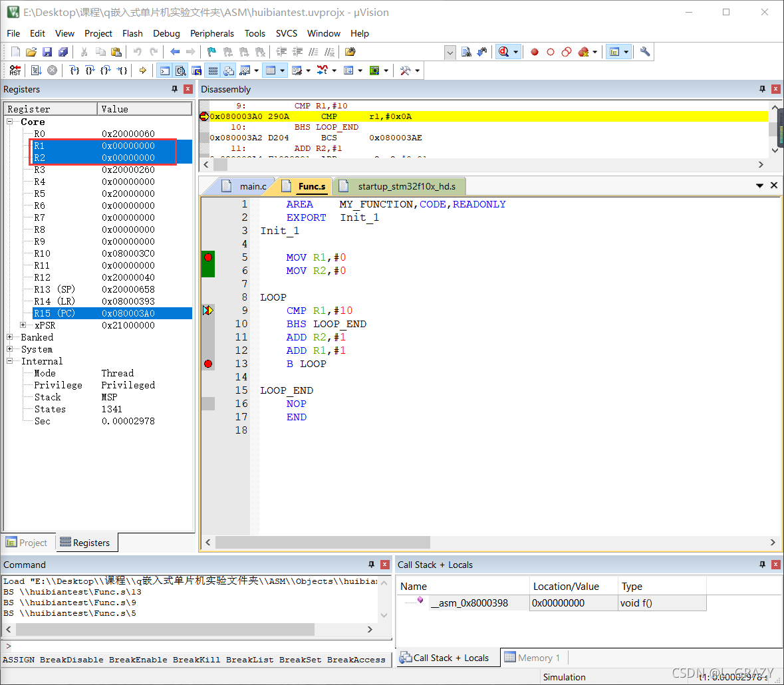This screenshot has height=685, width=784.
Task: Switch to the startup_stm32f10x_hd.s tab
Action: [400, 186]
